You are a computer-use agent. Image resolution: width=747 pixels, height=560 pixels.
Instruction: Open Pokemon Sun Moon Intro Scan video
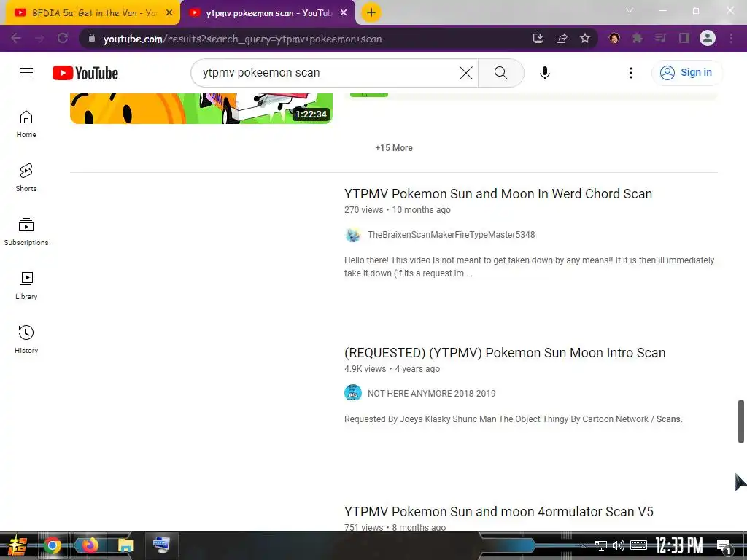[x=505, y=353]
